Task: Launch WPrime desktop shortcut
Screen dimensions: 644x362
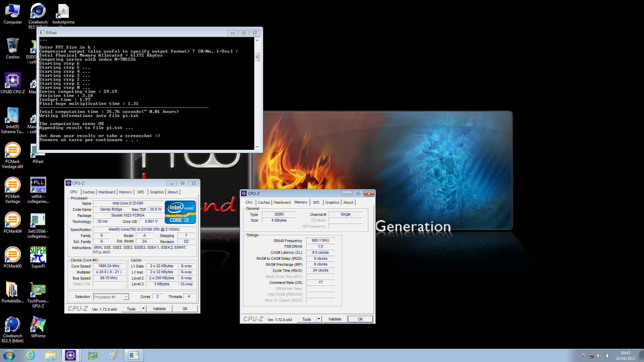Action: (38, 327)
